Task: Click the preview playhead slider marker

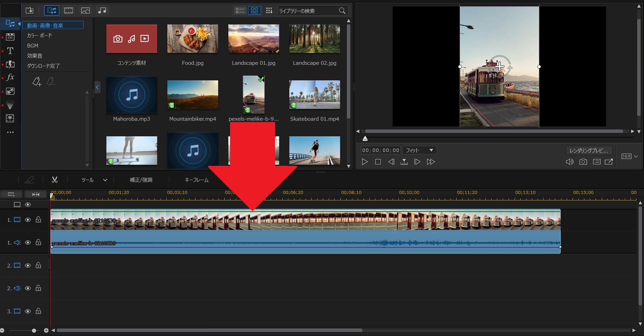Action: (x=365, y=138)
